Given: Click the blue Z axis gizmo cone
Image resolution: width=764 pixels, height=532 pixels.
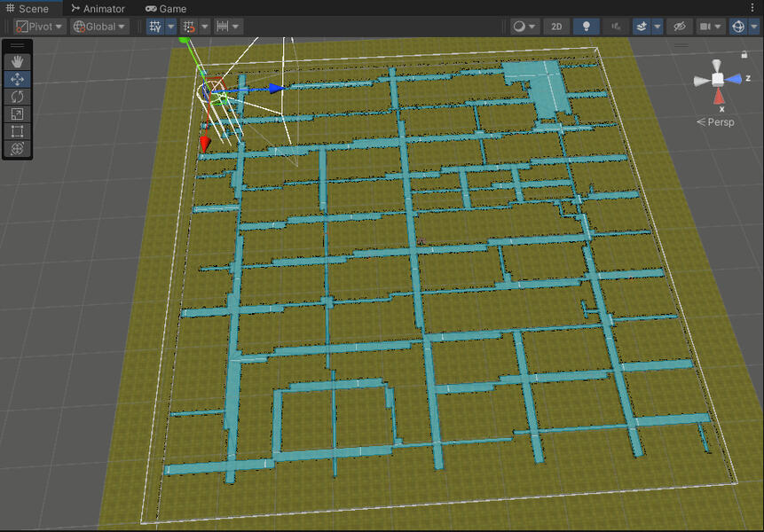Looking at the screenshot, I should 733,79.
